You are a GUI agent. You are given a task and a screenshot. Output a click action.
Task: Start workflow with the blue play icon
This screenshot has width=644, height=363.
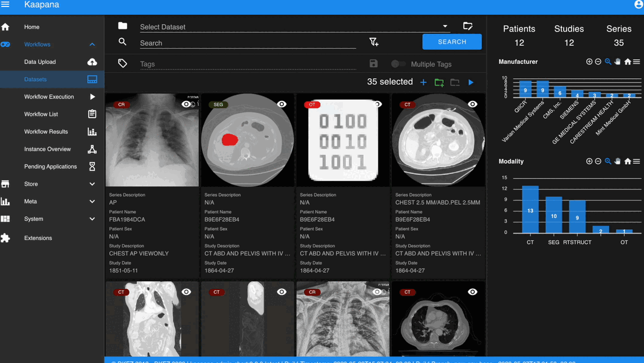point(471,82)
